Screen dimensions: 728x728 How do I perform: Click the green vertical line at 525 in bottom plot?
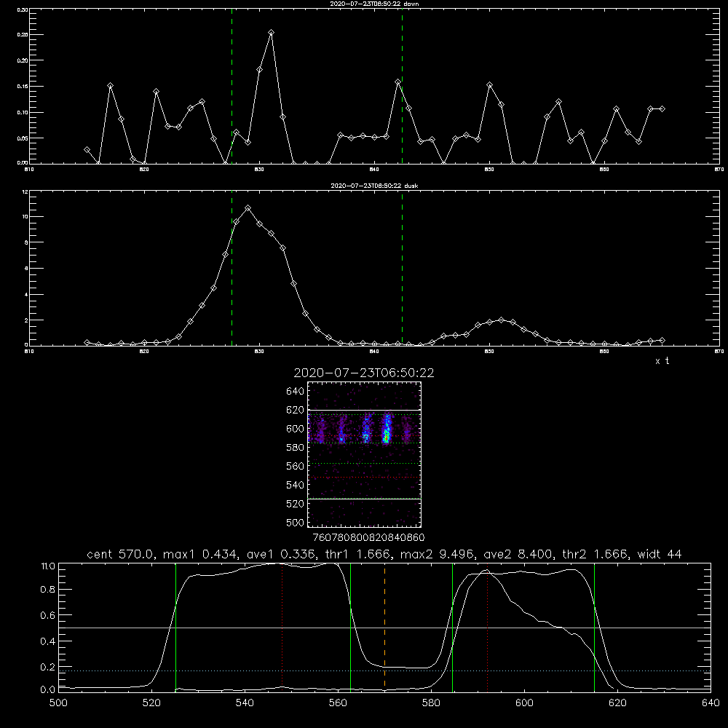coord(175,628)
